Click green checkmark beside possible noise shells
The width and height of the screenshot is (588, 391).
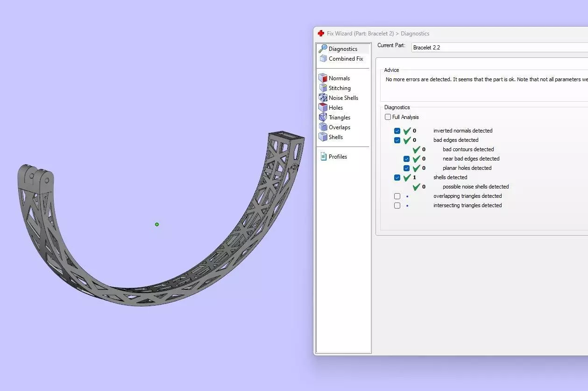pos(416,187)
